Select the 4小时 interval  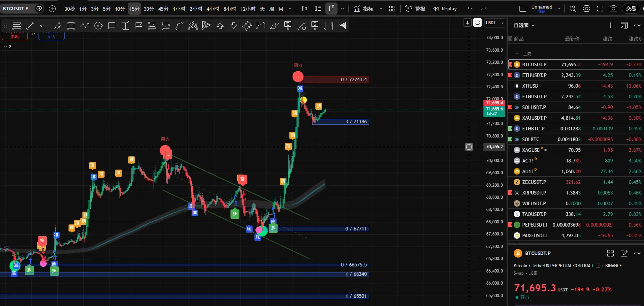(x=213, y=9)
